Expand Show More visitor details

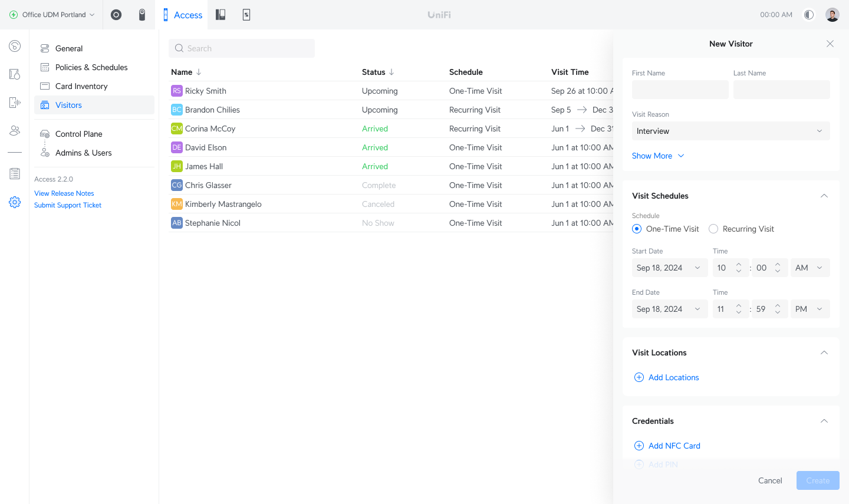pos(658,156)
